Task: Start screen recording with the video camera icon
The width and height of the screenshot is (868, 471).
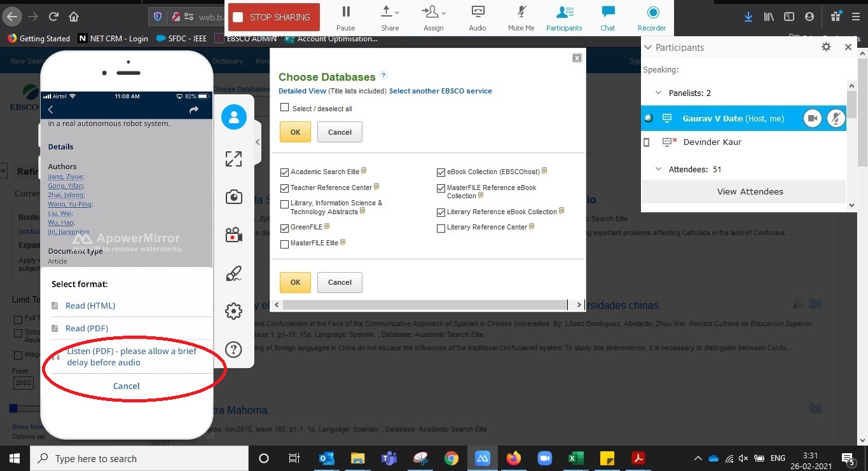Action: pos(233,236)
